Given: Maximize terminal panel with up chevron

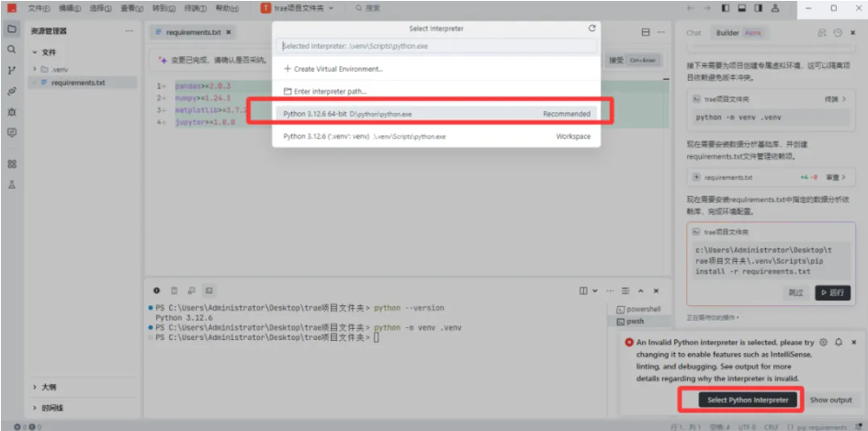Looking at the screenshot, I should pyautogui.click(x=641, y=290).
